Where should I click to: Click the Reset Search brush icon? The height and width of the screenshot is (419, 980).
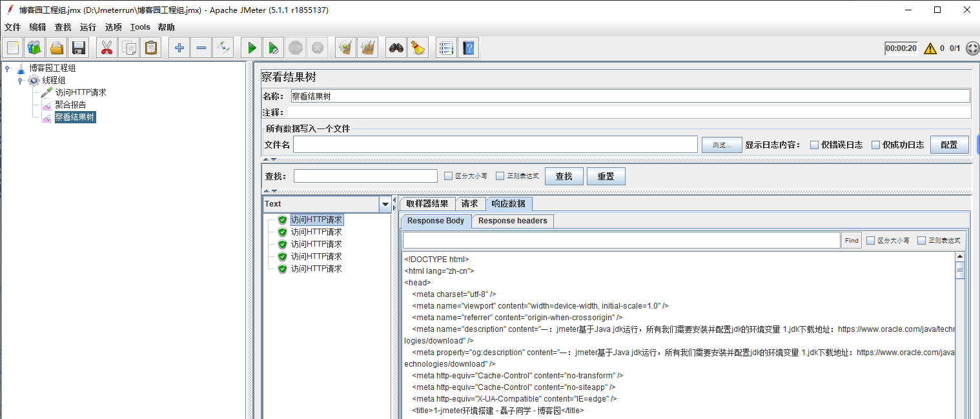418,48
